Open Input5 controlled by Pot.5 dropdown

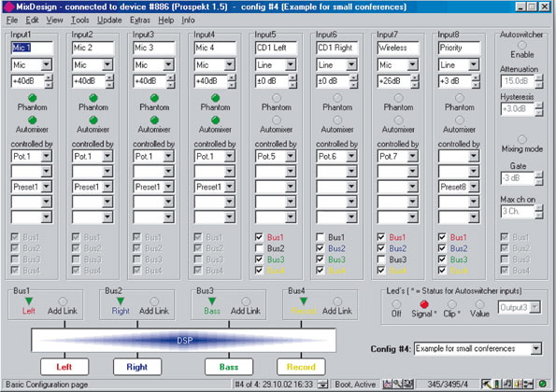click(291, 156)
